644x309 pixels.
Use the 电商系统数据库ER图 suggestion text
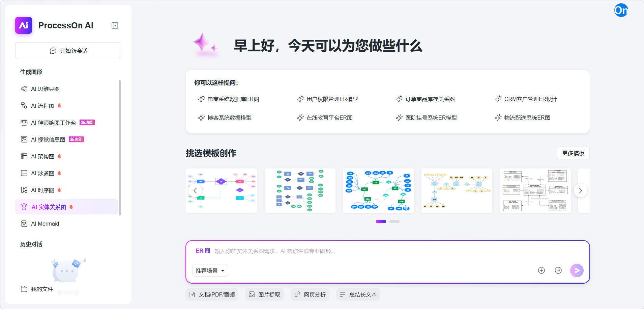coord(233,99)
